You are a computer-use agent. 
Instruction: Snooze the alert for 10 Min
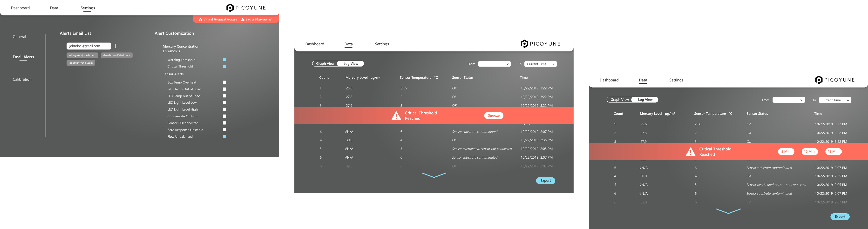pyautogui.click(x=809, y=152)
